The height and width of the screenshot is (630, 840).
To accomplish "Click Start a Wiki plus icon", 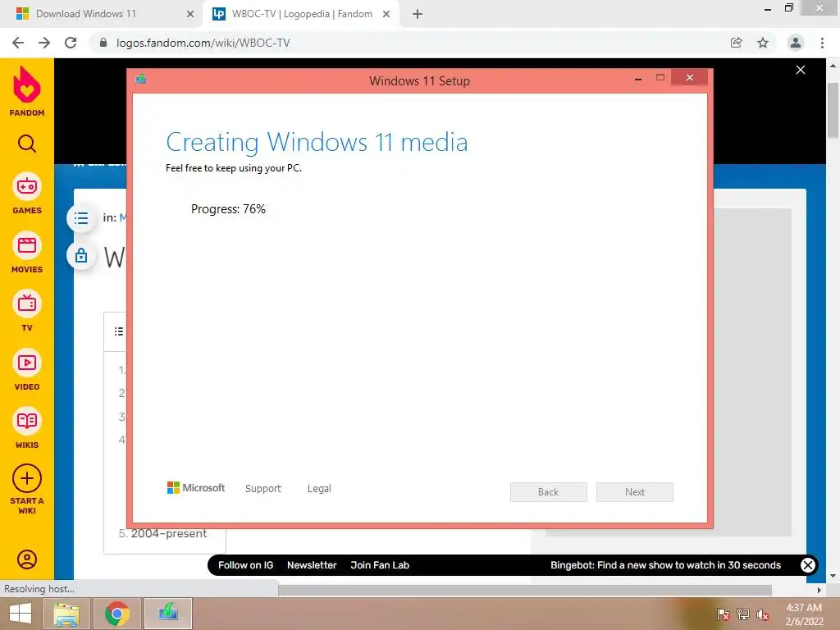I will 27,478.
